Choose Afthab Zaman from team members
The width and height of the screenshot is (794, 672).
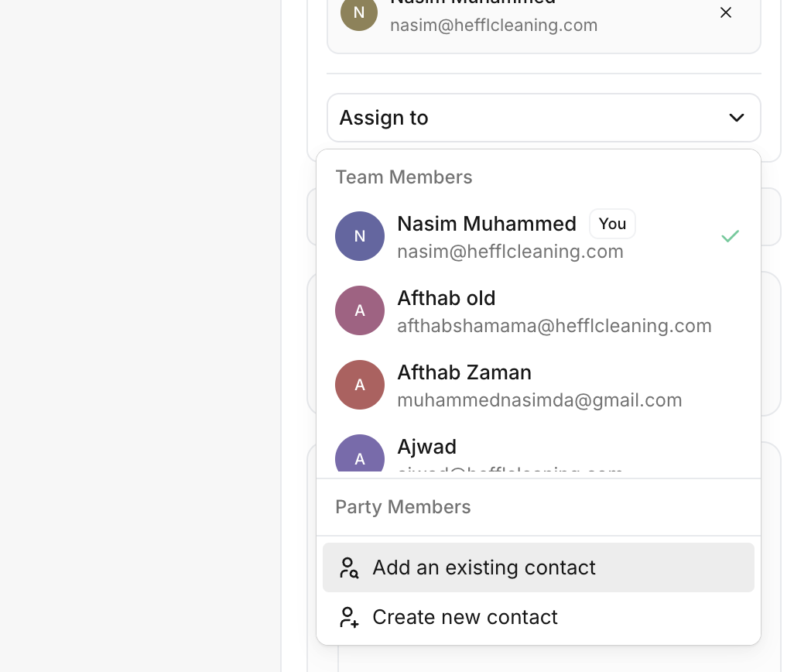pos(464,372)
